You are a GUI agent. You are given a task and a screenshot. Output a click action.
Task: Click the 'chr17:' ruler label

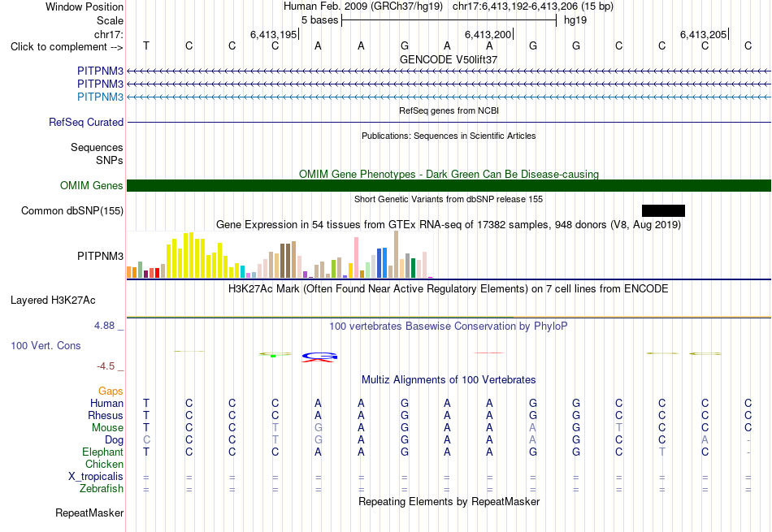click(108, 34)
